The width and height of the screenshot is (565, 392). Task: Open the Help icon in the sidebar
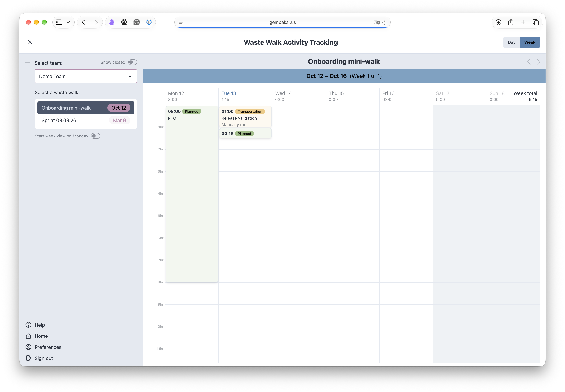[x=29, y=325]
